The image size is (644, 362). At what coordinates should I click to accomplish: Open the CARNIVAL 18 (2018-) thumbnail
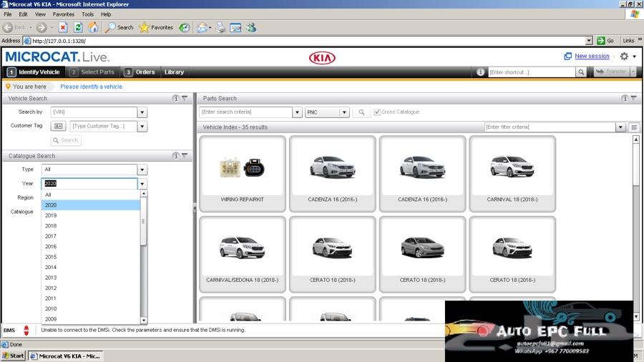(512, 174)
